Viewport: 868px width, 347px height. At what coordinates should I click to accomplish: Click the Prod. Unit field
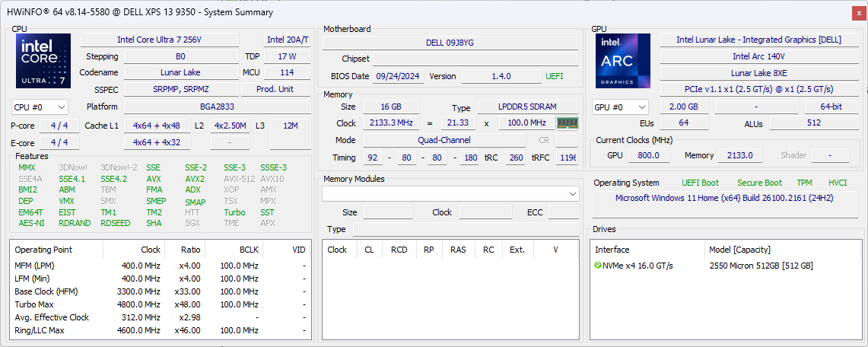(275, 89)
